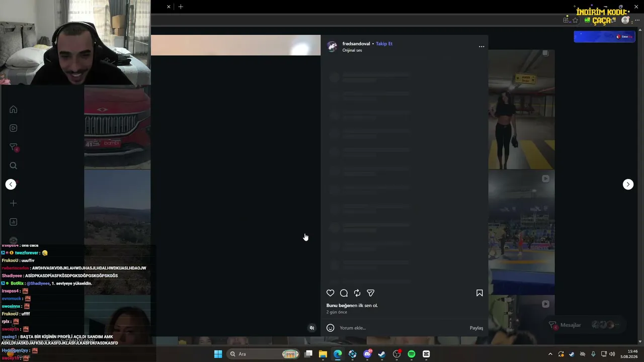Open the browser settings and more menu
Image resolution: width=644 pixels, height=362 pixels.
pos(637,21)
